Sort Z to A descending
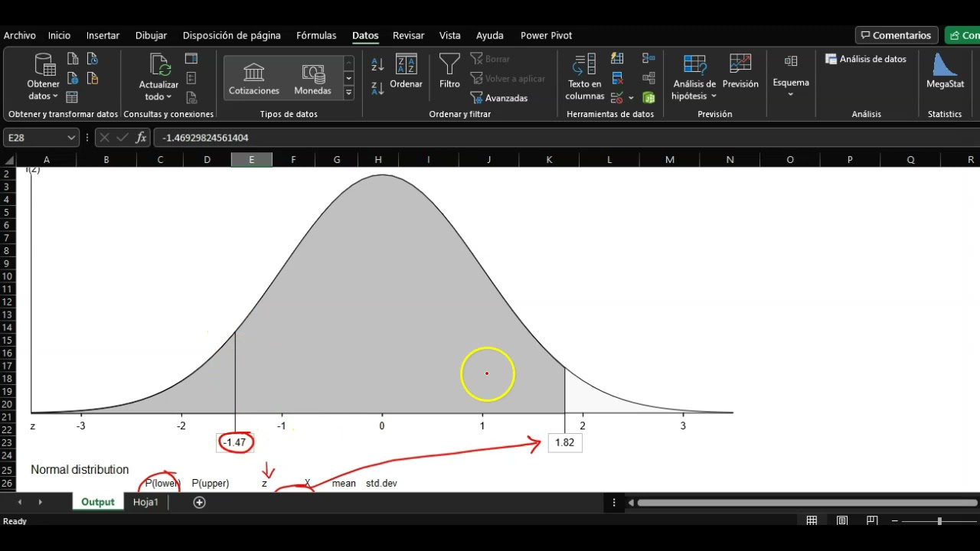The image size is (980, 551). [377, 88]
